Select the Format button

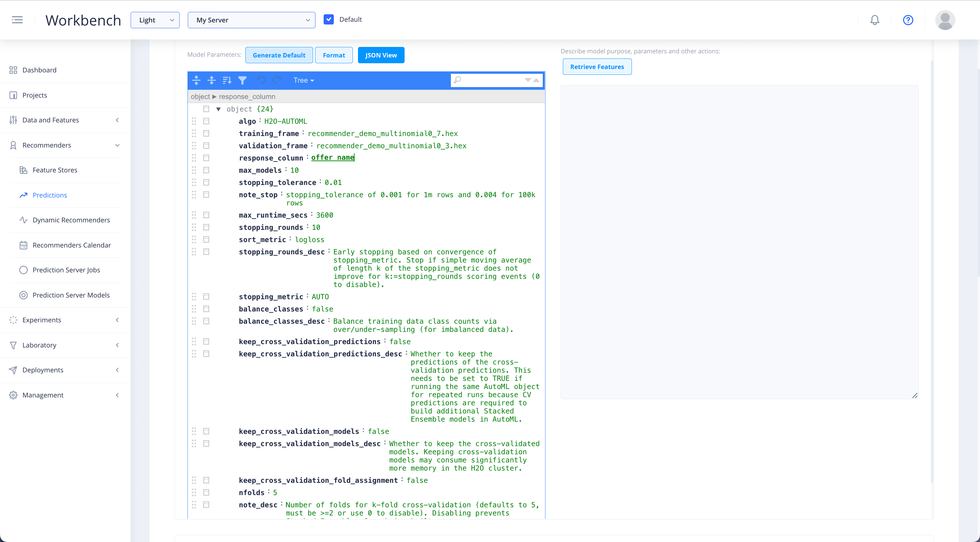[x=333, y=55]
